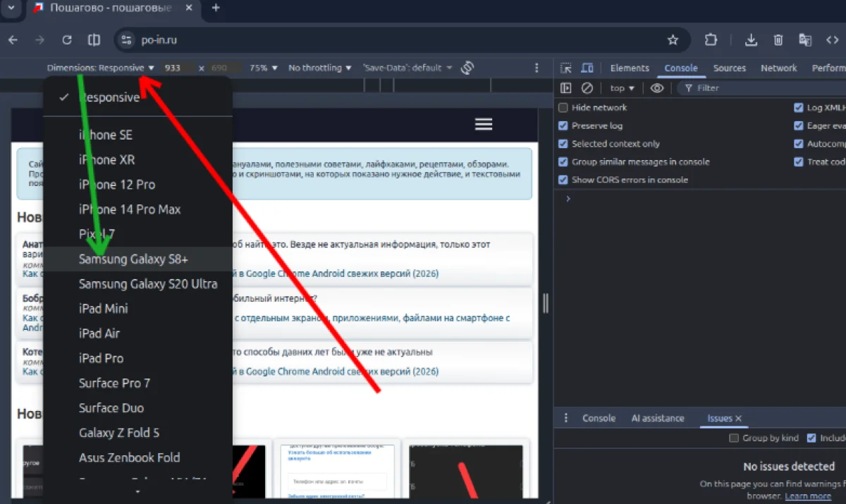The width and height of the screenshot is (846, 504).
Task: Toggle the Autocomp… checkbox
Action: tap(798, 144)
